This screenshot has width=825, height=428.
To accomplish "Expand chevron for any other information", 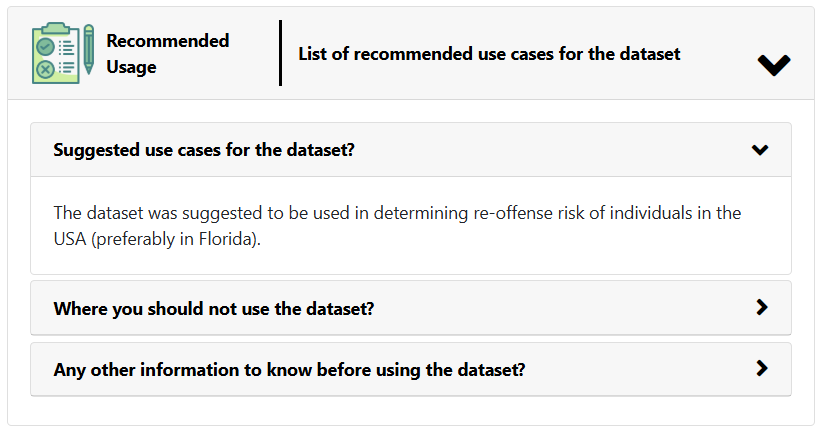I will 762,369.
